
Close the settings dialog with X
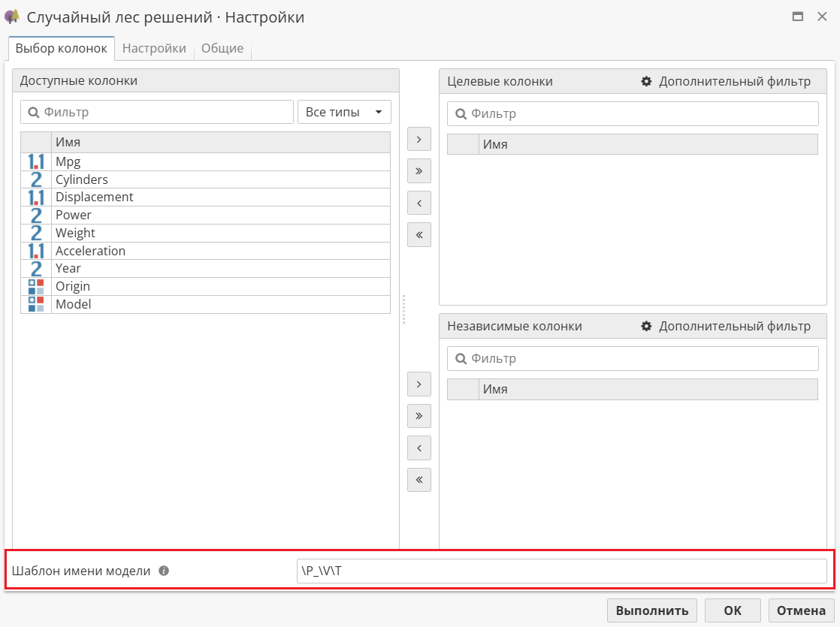click(x=822, y=17)
